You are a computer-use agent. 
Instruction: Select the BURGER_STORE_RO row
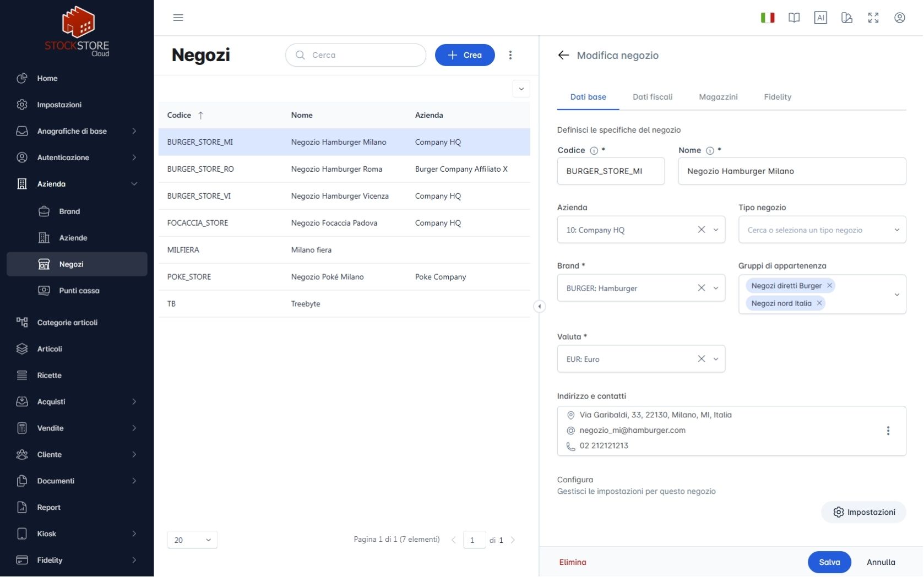pos(344,169)
